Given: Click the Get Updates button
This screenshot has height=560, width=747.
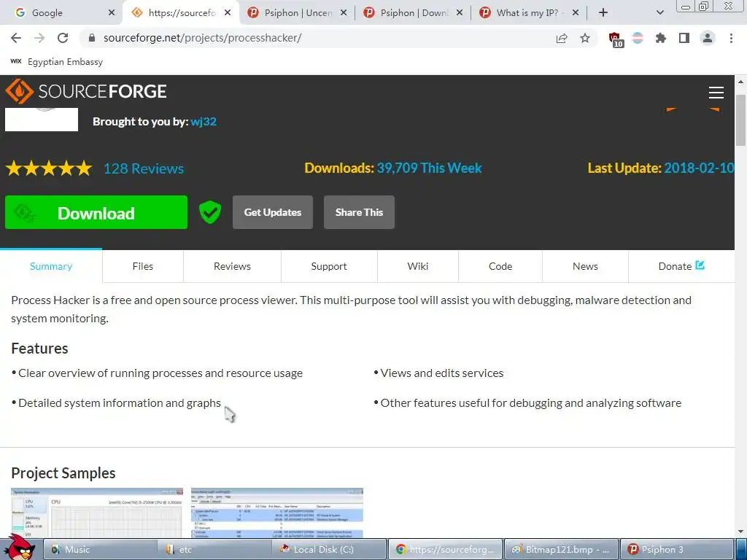Looking at the screenshot, I should (x=273, y=212).
